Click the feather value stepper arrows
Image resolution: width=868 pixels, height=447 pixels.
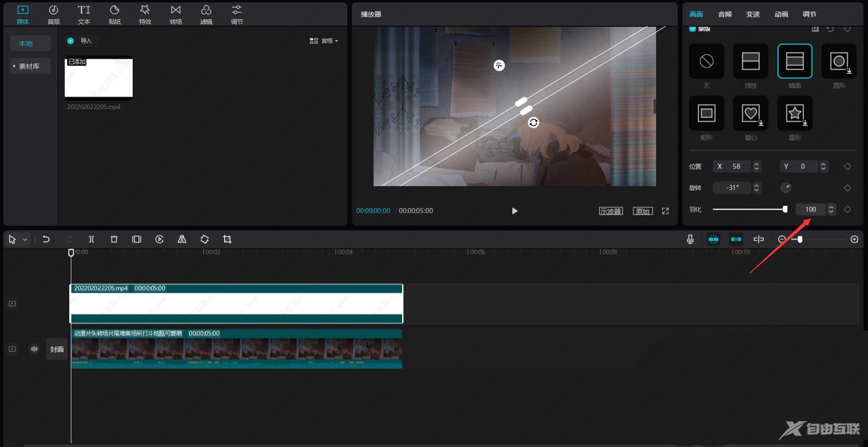[x=831, y=209]
